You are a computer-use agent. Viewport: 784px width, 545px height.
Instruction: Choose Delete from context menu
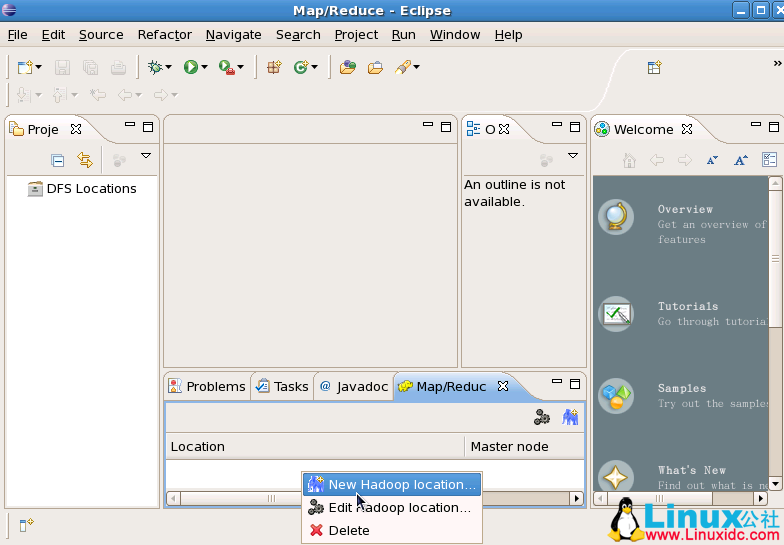click(392, 530)
